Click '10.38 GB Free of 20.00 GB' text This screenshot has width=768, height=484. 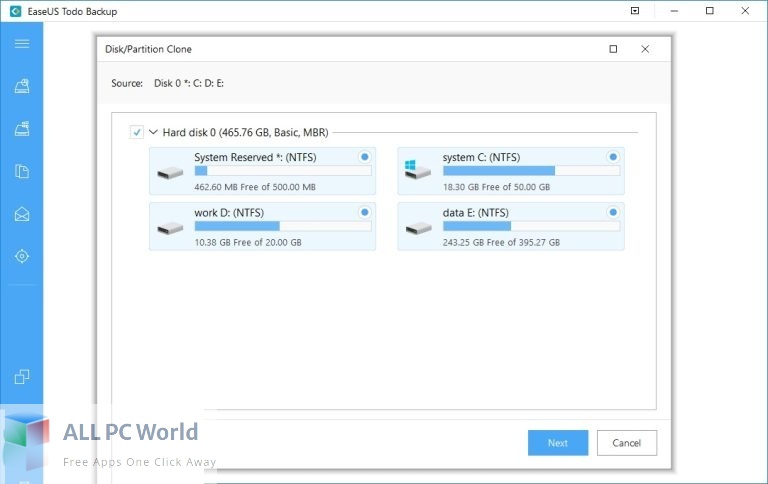248,242
